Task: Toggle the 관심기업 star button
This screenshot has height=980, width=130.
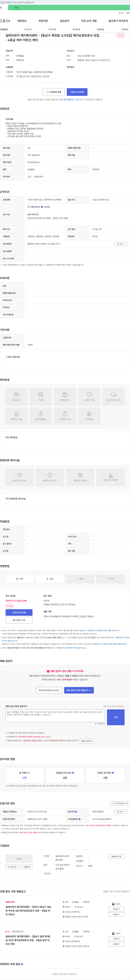Action: pos(12,867)
